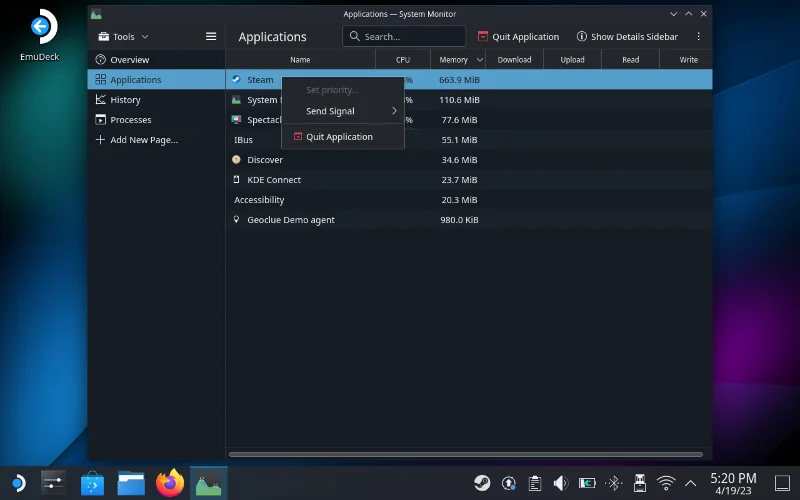This screenshot has width=800, height=500.
Task: Expand hidden system tray icons
Action: tap(690, 483)
